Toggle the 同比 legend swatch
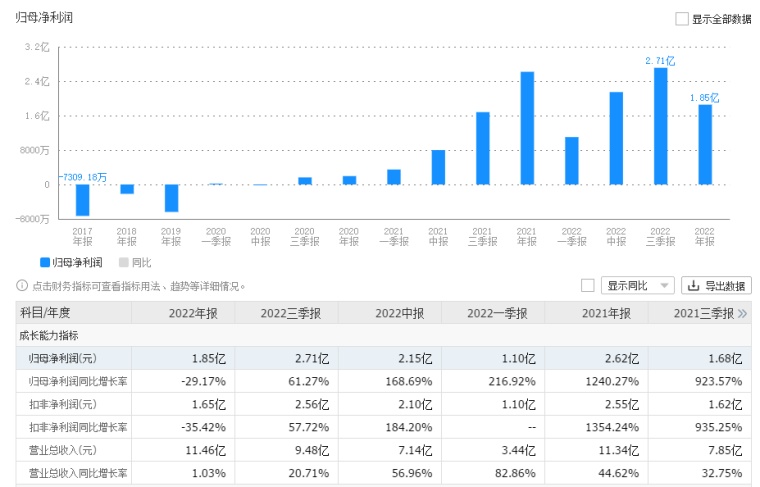Screen dimensions: 760x487 [124, 262]
